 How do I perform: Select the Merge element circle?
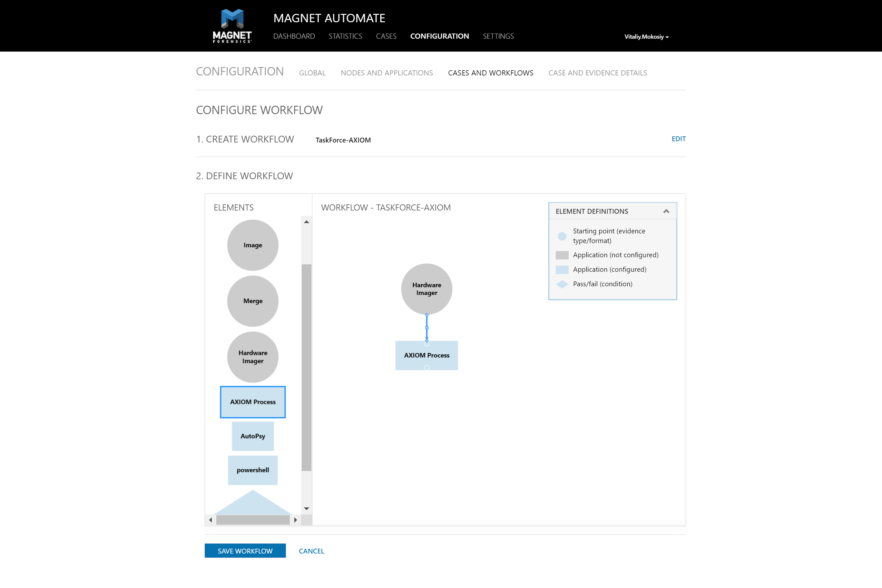point(253,301)
